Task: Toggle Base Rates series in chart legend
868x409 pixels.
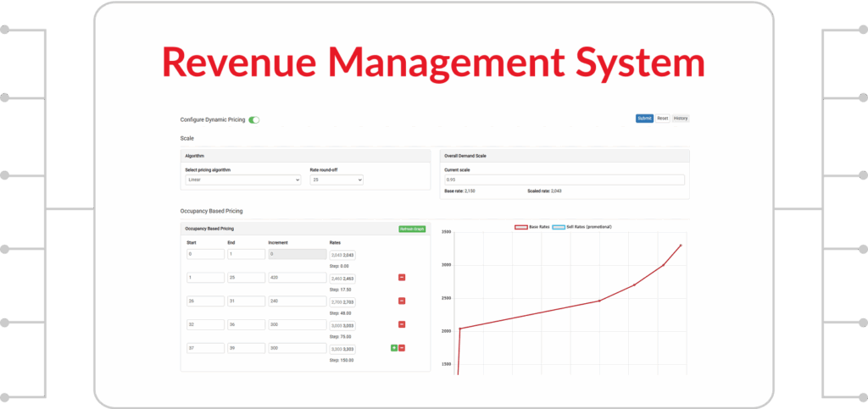Action: click(x=531, y=227)
